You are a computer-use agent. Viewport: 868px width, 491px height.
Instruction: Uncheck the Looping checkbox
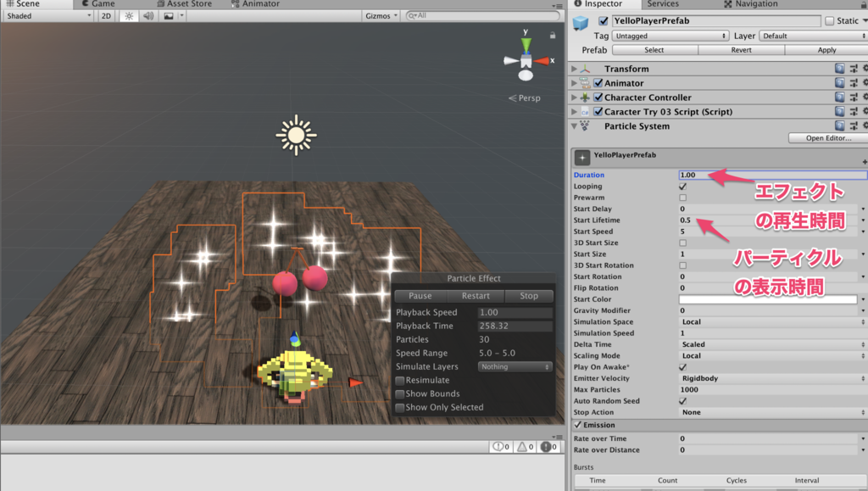click(x=682, y=187)
